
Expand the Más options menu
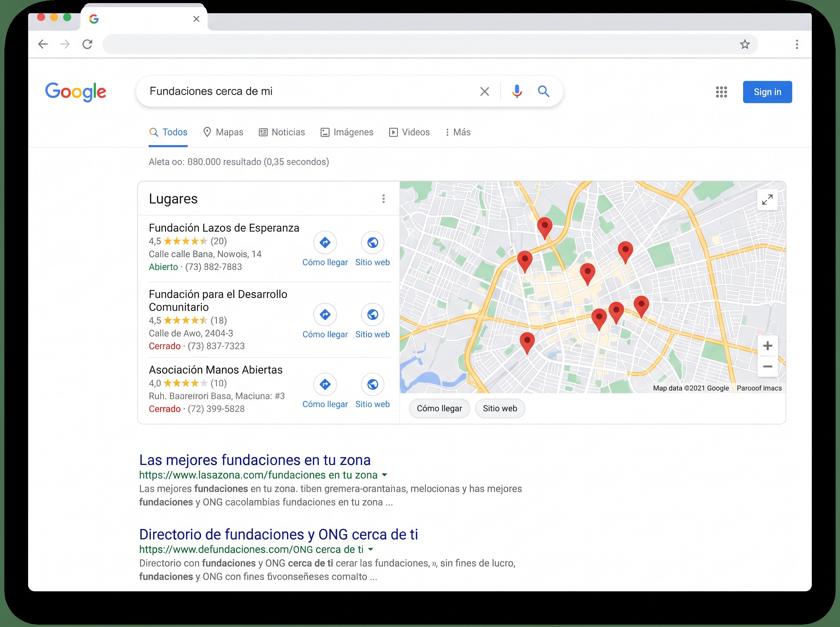click(458, 132)
